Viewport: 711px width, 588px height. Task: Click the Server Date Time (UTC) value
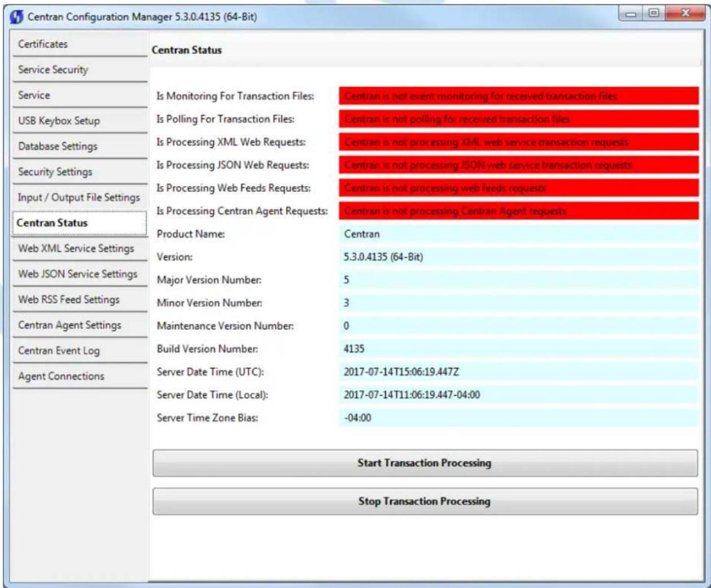click(518, 372)
